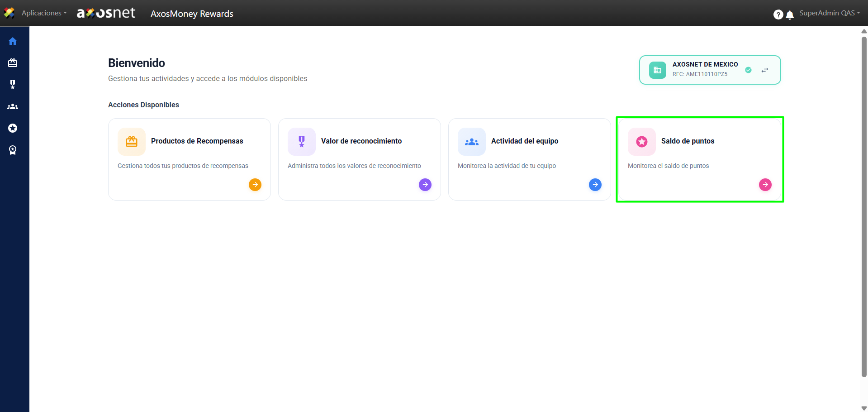Select the award ribbon sidebar icon
Screen dimensions: 868x412
[13, 150]
